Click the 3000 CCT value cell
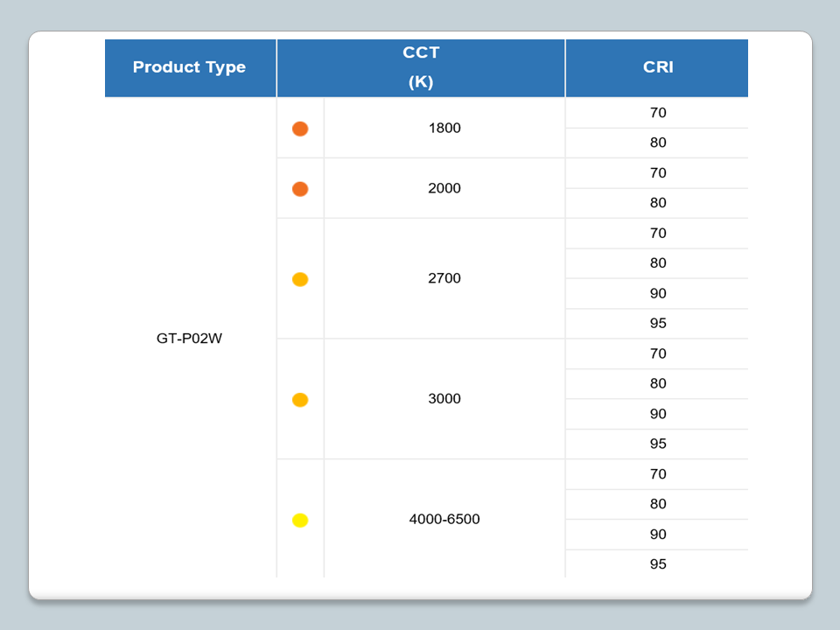Viewport: 840px width, 630px height. tap(444, 399)
